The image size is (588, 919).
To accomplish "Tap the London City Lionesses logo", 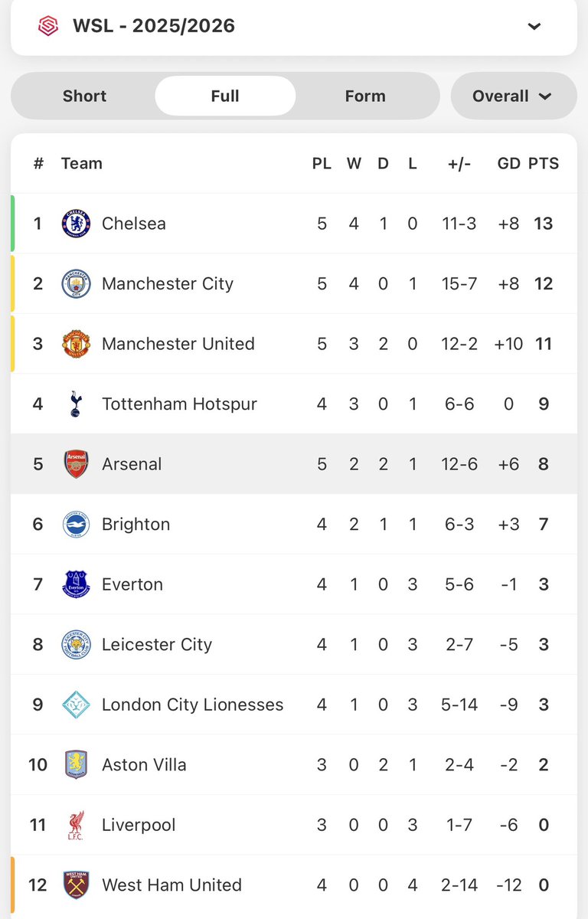I will pos(76,705).
